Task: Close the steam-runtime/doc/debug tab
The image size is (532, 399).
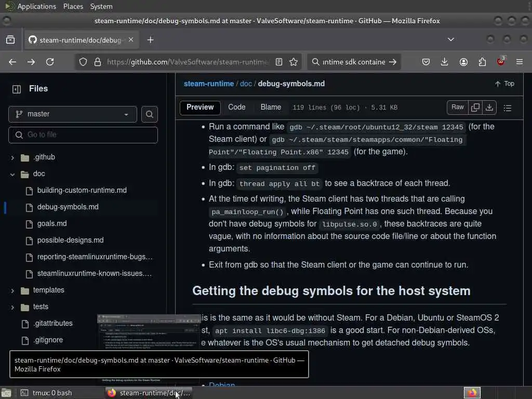Action: [x=131, y=39]
